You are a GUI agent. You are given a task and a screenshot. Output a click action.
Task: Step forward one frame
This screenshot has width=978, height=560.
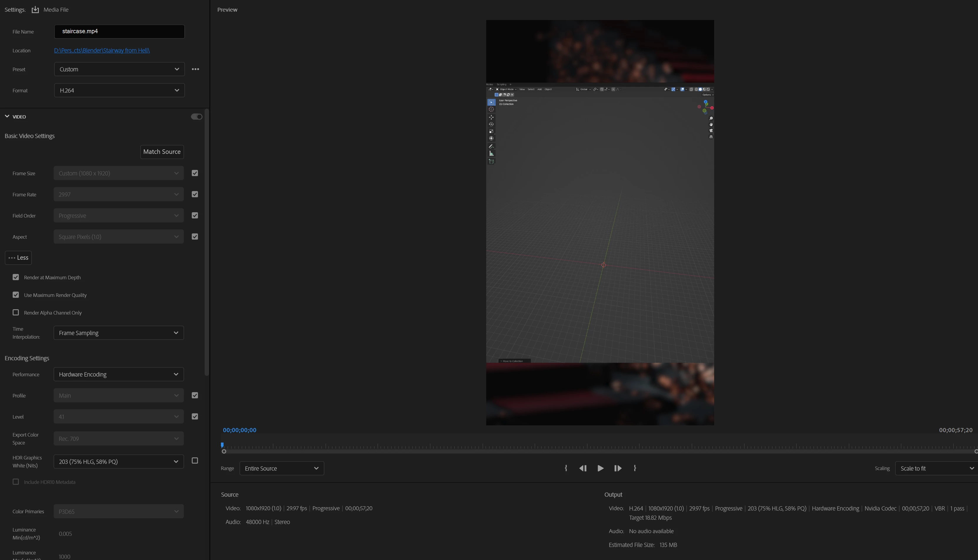[x=617, y=468]
